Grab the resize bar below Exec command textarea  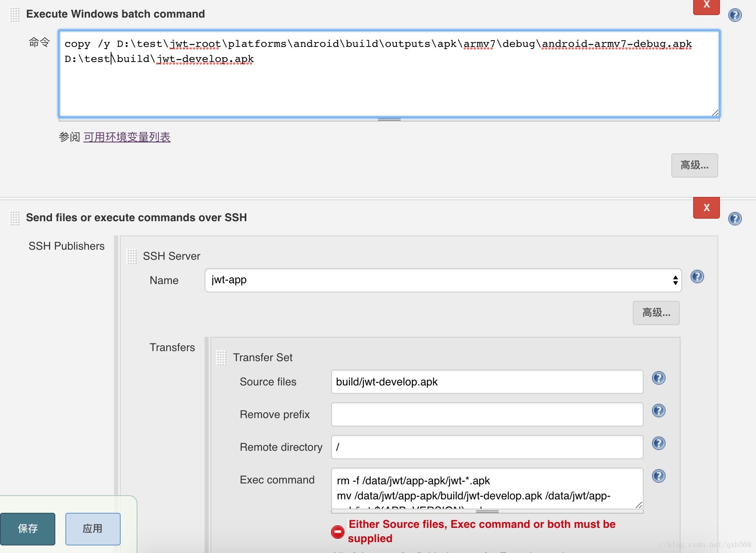(487, 511)
